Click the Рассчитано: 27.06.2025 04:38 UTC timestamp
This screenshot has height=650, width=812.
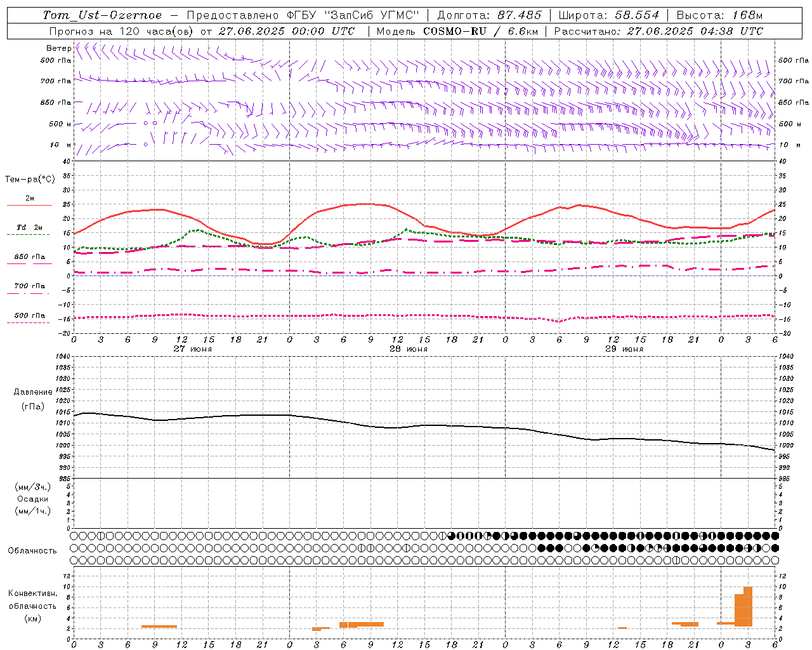coord(658,31)
